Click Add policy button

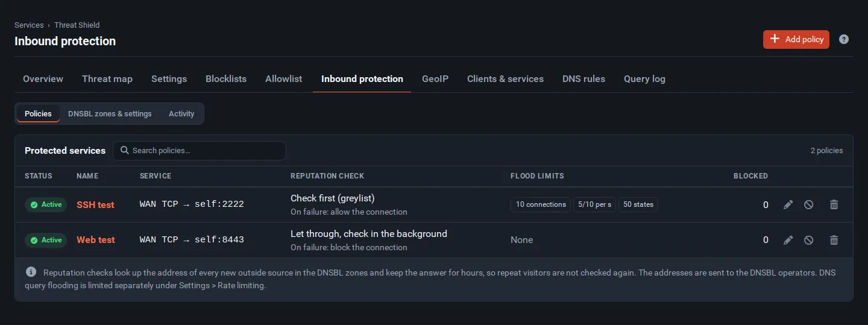(x=796, y=39)
